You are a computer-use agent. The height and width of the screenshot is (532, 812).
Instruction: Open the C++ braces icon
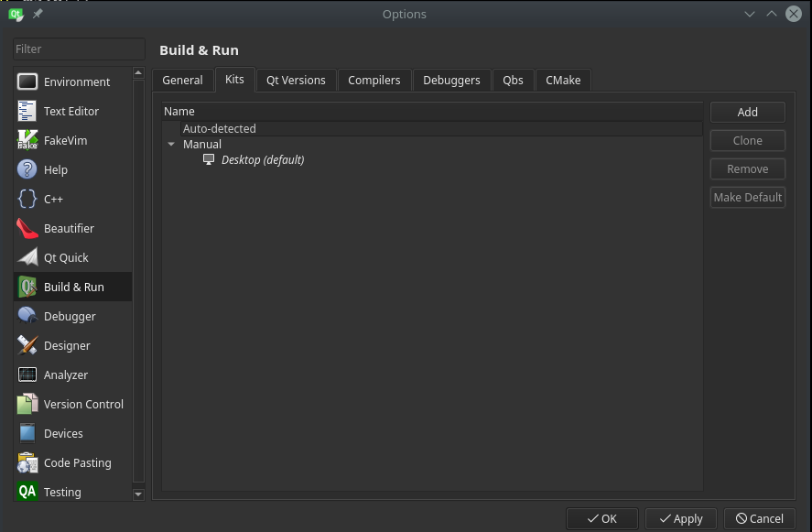[27, 199]
